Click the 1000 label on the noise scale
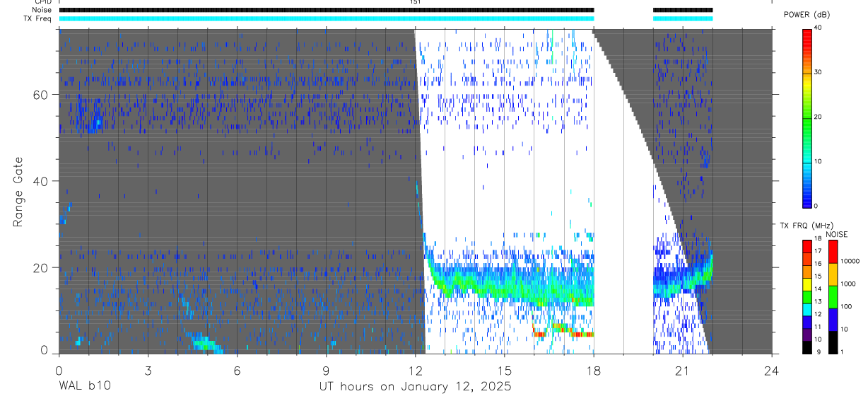This screenshot has height=401, width=868. pos(849,284)
